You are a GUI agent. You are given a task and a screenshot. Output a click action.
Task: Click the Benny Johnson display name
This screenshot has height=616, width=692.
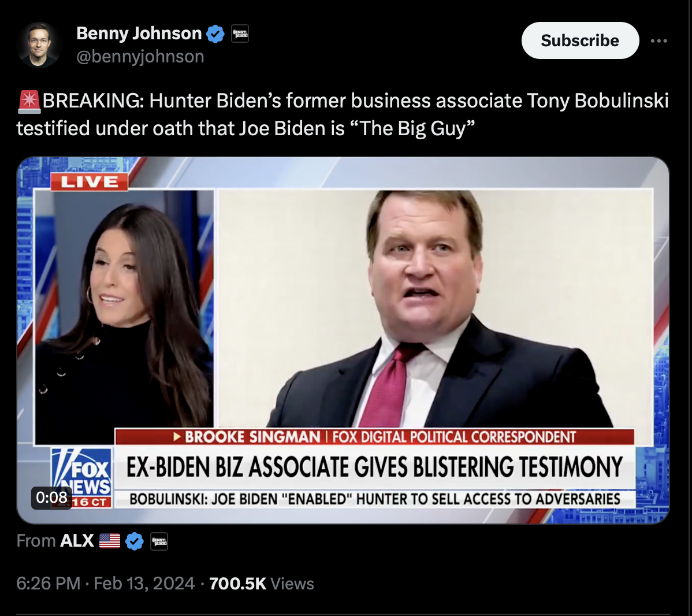(x=139, y=34)
